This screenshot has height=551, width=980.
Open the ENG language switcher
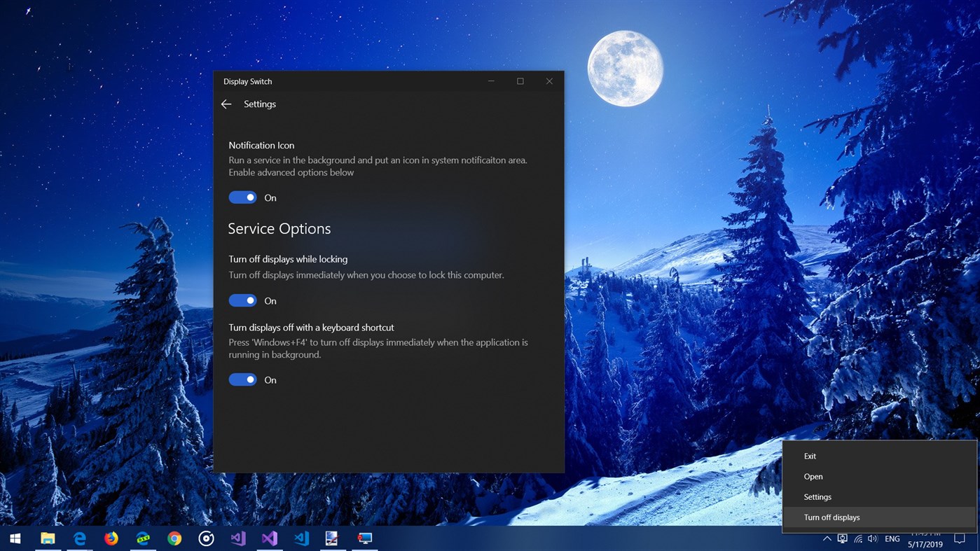pos(892,539)
